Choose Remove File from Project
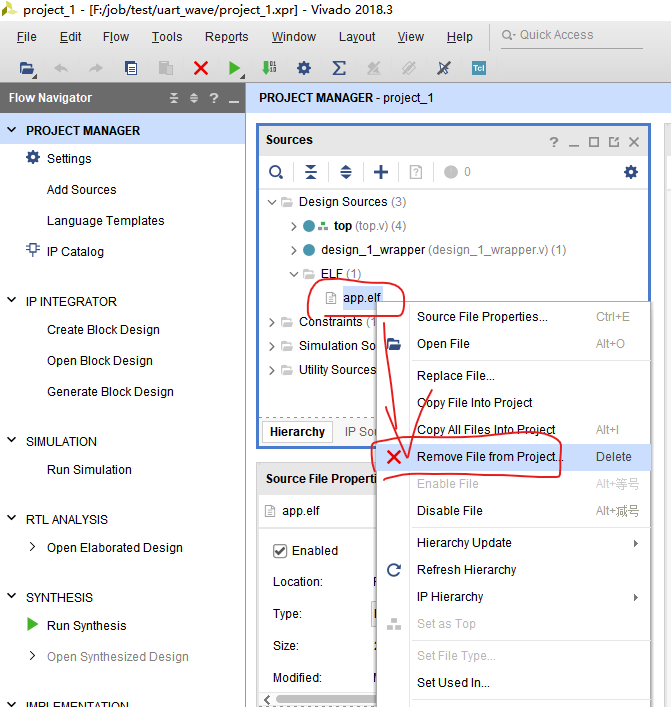 tap(514, 457)
